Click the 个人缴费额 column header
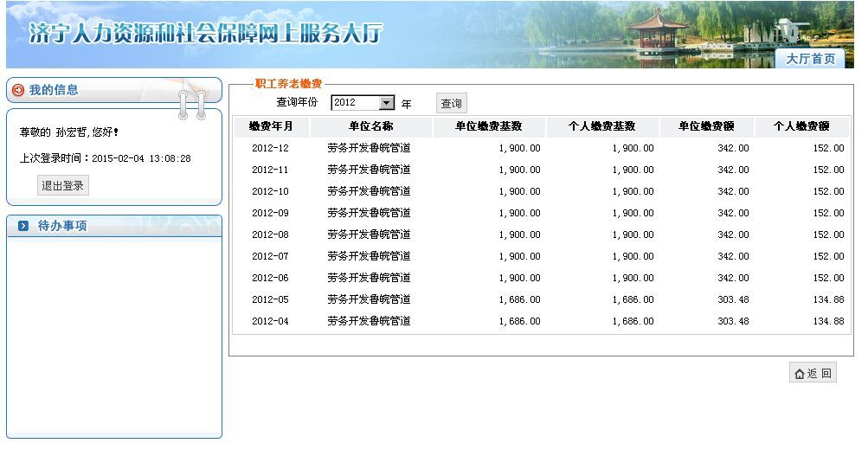Screen dimensions: 868x469 [x=800, y=126]
